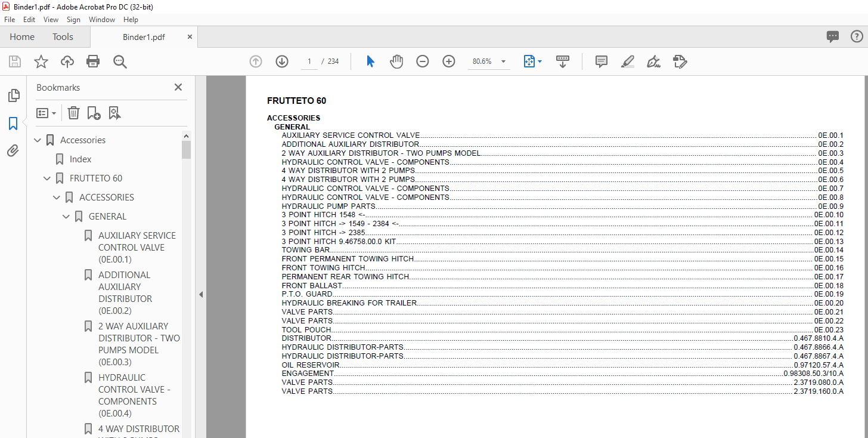Viewport: 868px width, 438px height.
Task: Open the Page Thumbnails panel
Action: (x=13, y=95)
